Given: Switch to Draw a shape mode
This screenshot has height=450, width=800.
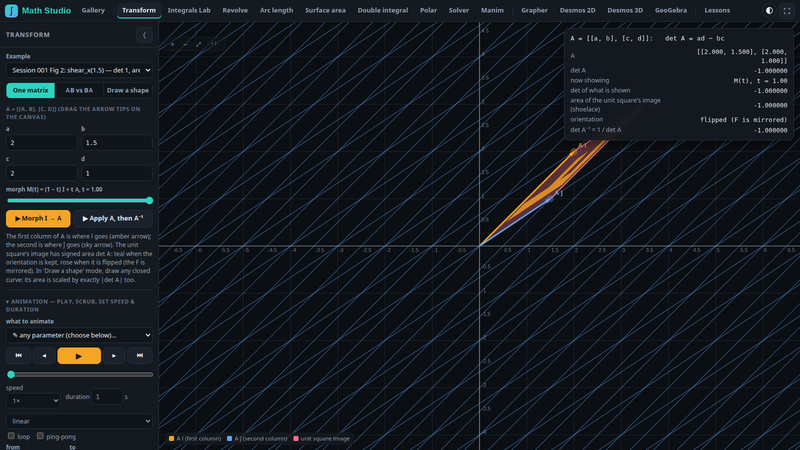Looking at the screenshot, I should pos(128,90).
